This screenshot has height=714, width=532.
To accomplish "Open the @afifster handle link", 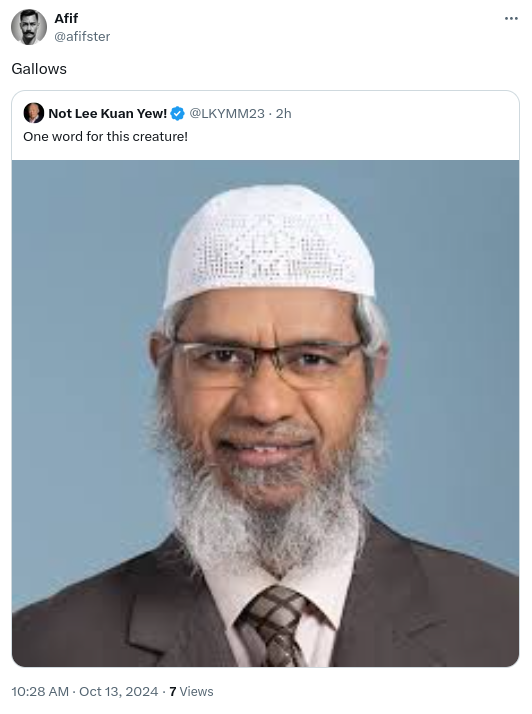I will point(82,36).
